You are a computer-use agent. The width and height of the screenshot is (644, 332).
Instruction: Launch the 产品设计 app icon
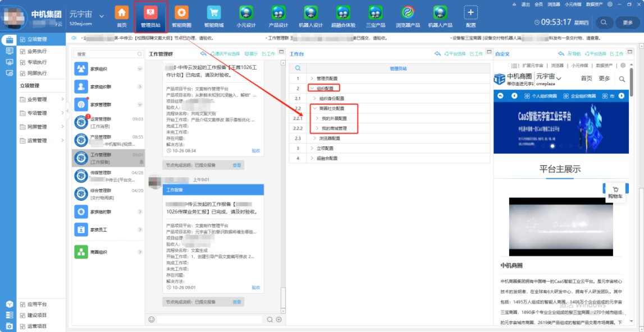click(278, 13)
